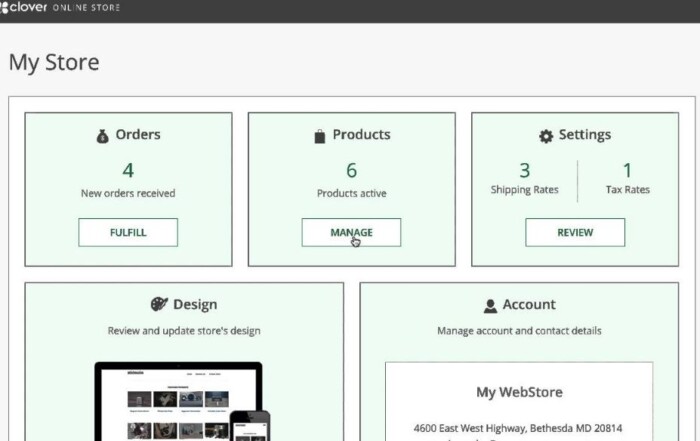Open product management with MANAGE button
This screenshot has width=700, height=441.
tap(351, 233)
